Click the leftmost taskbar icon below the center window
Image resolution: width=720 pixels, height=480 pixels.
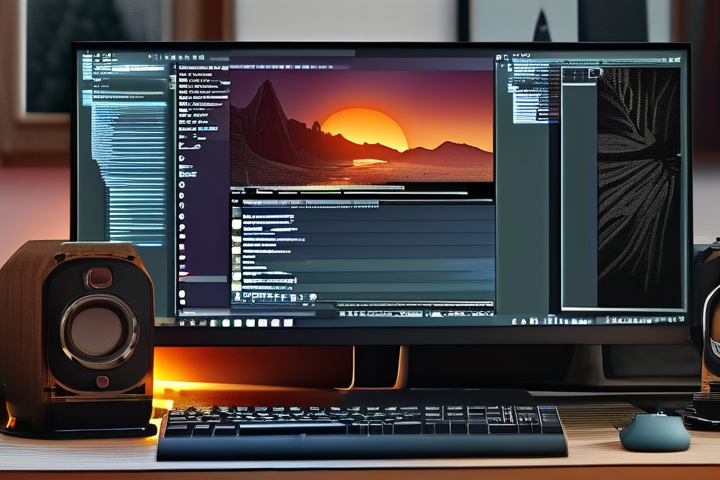(x=184, y=322)
